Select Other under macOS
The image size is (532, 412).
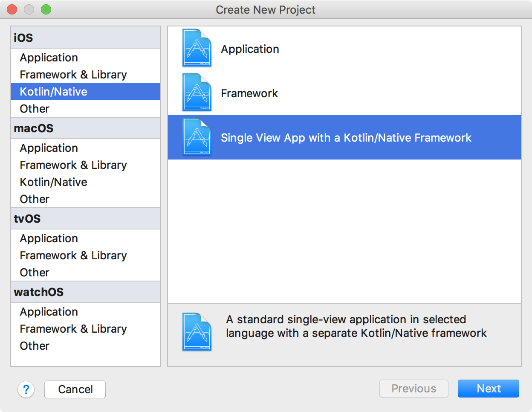point(86,199)
